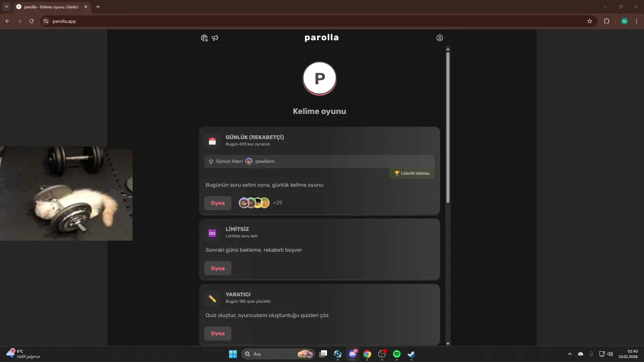This screenshot has width=644, height=362.
Task: Open Task View on the taskbar
Action: point(324,354)
